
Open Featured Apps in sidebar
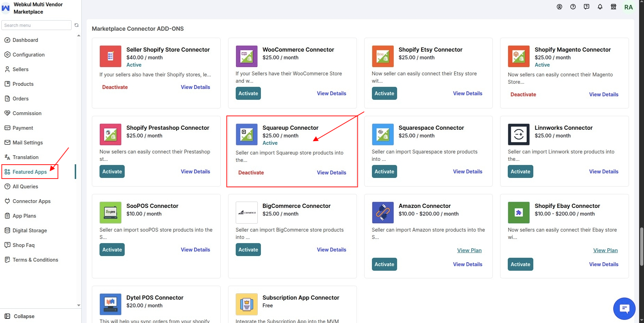coord(30,172)
